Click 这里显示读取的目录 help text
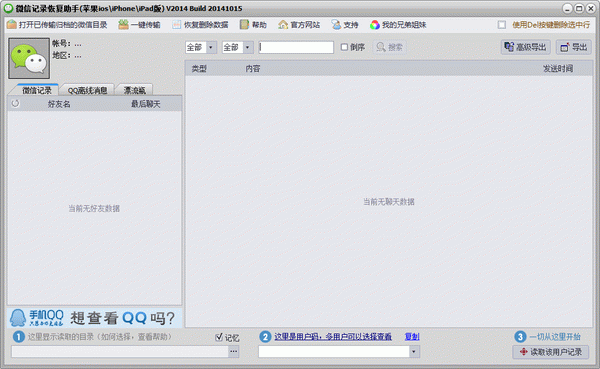 point(99,337)
